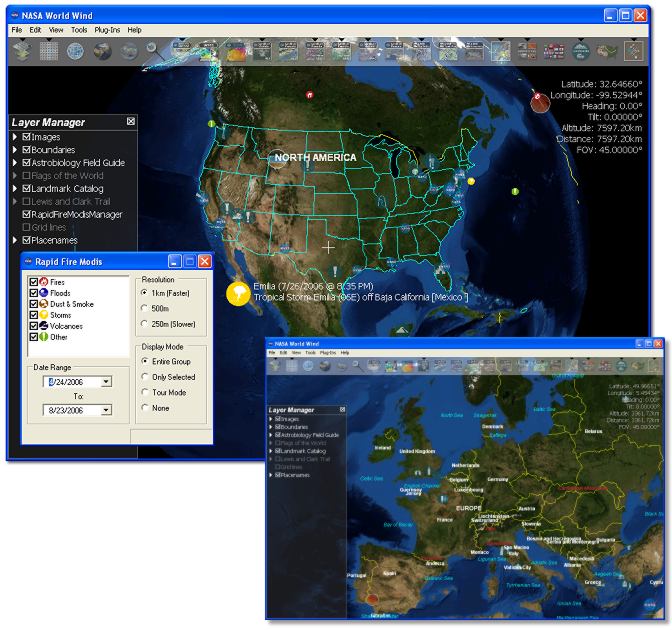Click the Fires category icon in Rapid Fire Modis

[x=44, y=282]
